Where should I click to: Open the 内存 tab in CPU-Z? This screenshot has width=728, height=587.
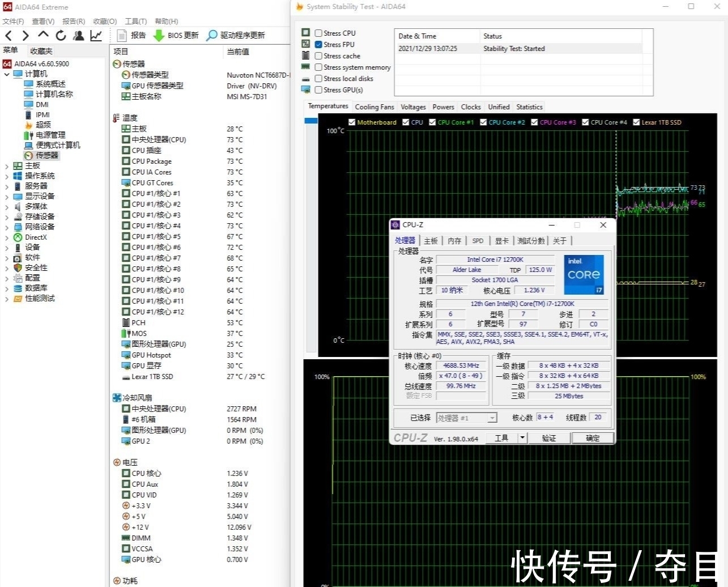(x=454, y=241)
